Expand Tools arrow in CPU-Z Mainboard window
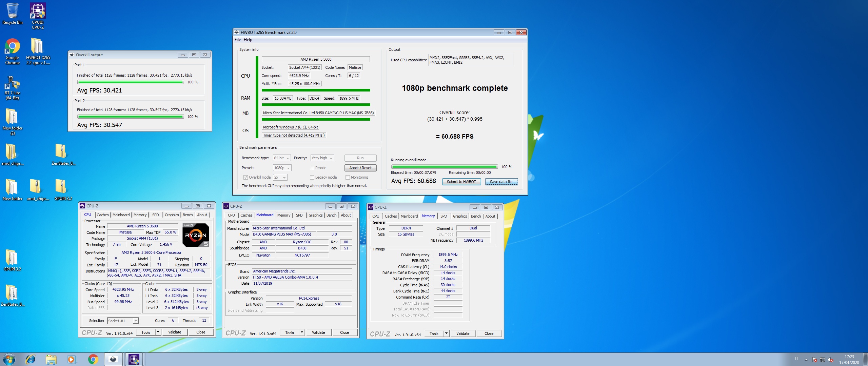The width and height of the screenshot is (868, 366). pos(302,332)
